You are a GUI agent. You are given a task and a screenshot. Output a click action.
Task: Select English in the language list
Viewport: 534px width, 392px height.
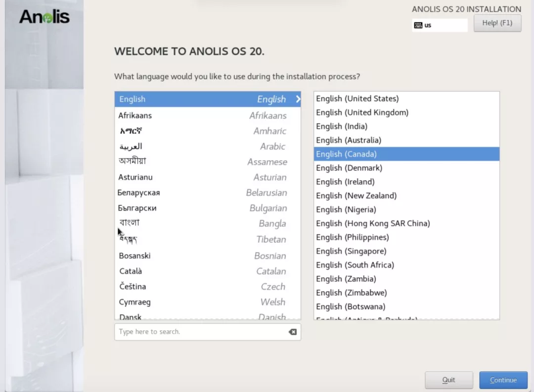click(208, 99)
